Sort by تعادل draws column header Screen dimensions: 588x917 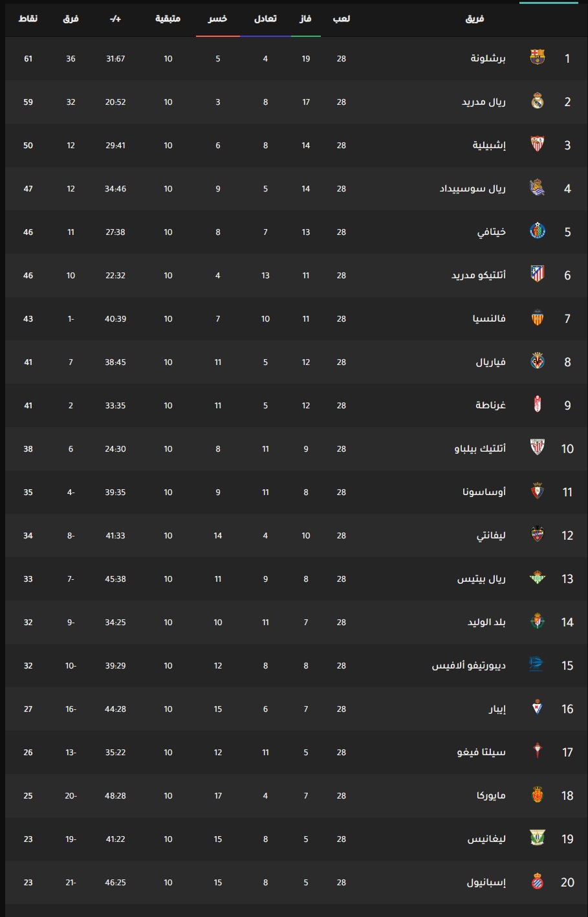tap(265, 19)
